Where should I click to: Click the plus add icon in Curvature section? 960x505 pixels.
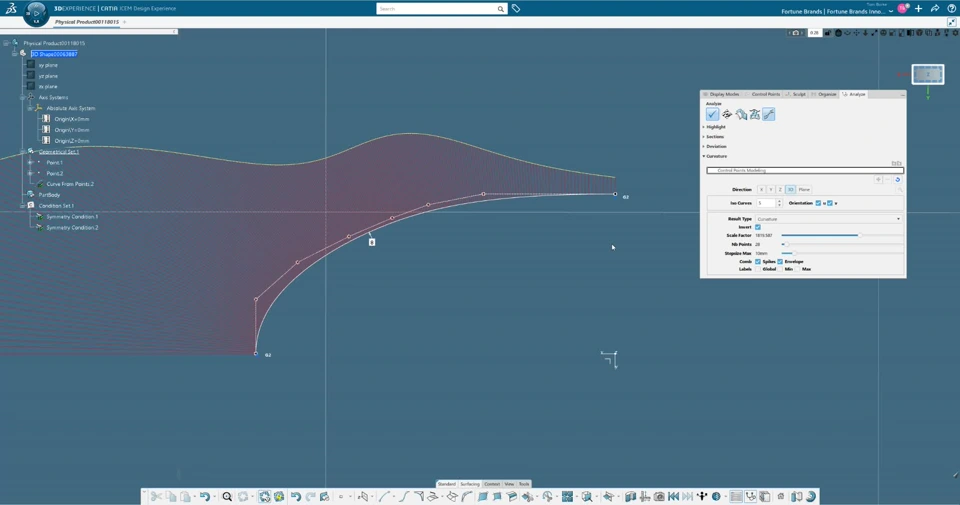[878, 180]
